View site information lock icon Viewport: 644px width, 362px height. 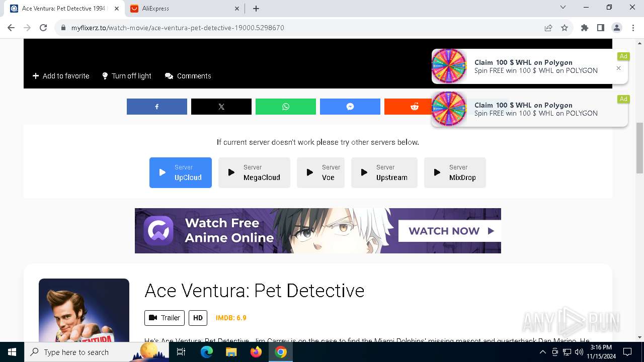[63, 28]
